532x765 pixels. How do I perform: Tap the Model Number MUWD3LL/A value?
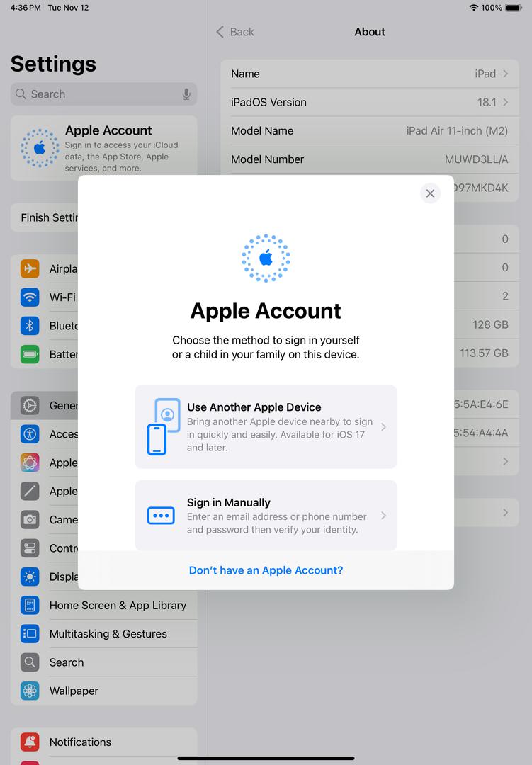(x=476, y=159)
